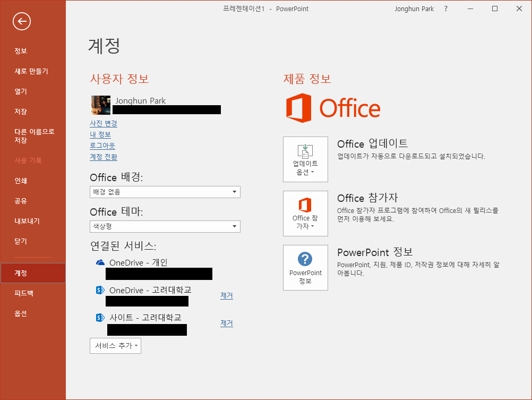532x400 pixels.
Task: Click 제거 next to OneDrive - 고려대학교
Action: [227, 295]
